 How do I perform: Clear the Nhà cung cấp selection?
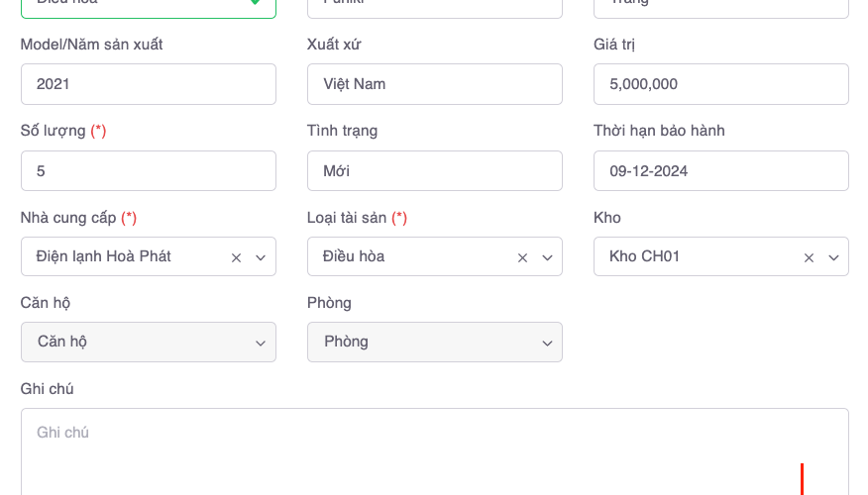click(236, 257)
